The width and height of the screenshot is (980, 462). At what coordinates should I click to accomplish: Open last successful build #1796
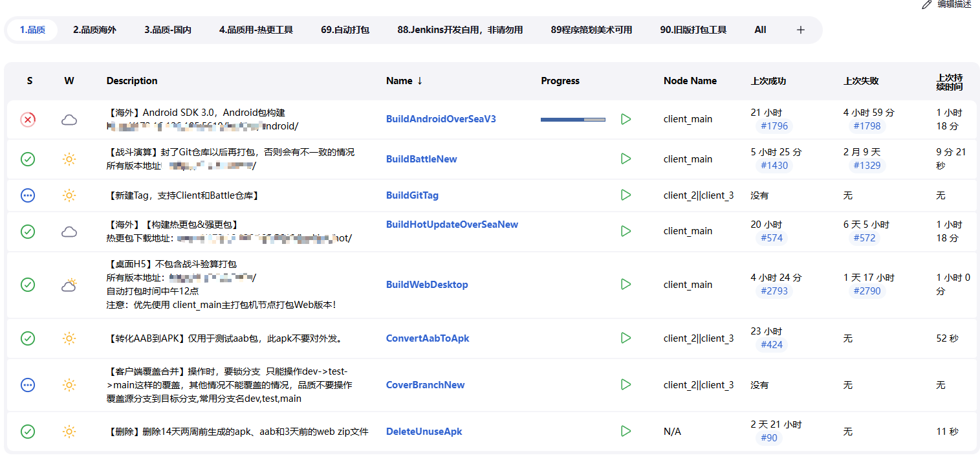click(774, 126)
